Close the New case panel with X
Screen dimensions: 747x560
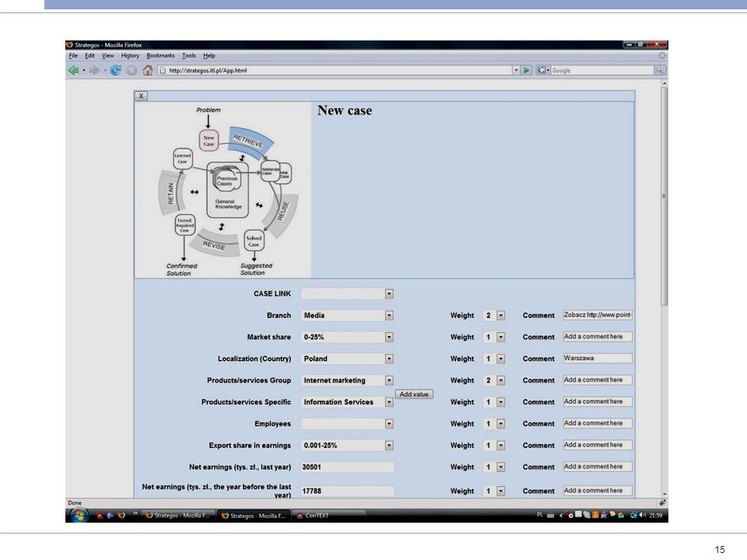coord(141,96)
